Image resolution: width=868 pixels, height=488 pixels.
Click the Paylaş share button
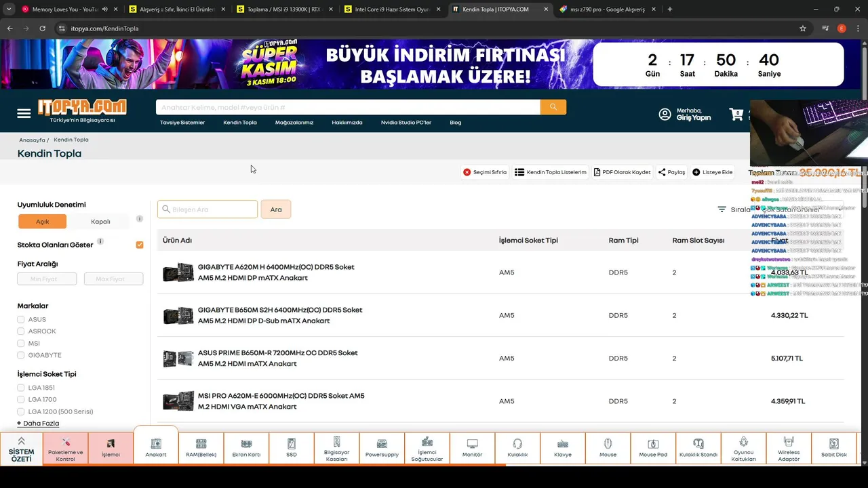(x=671, y=172)
